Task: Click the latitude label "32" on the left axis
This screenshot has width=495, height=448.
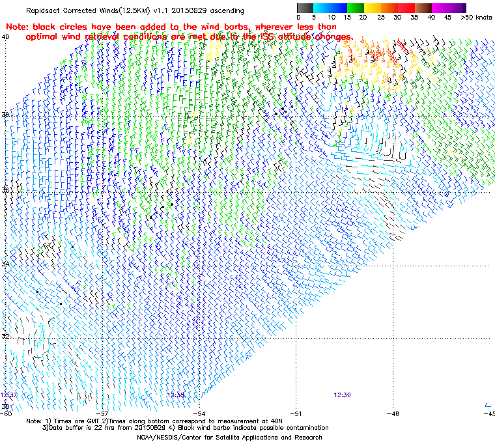Action: (5, 336)
